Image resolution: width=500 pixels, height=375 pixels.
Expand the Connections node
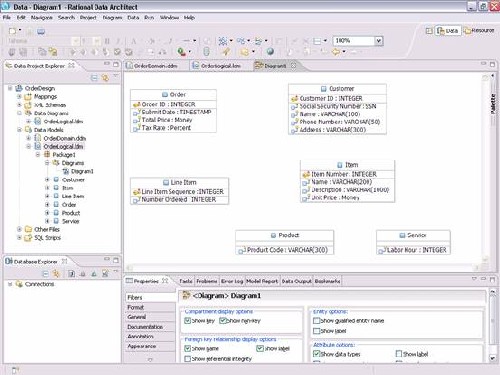coord(10,284)
